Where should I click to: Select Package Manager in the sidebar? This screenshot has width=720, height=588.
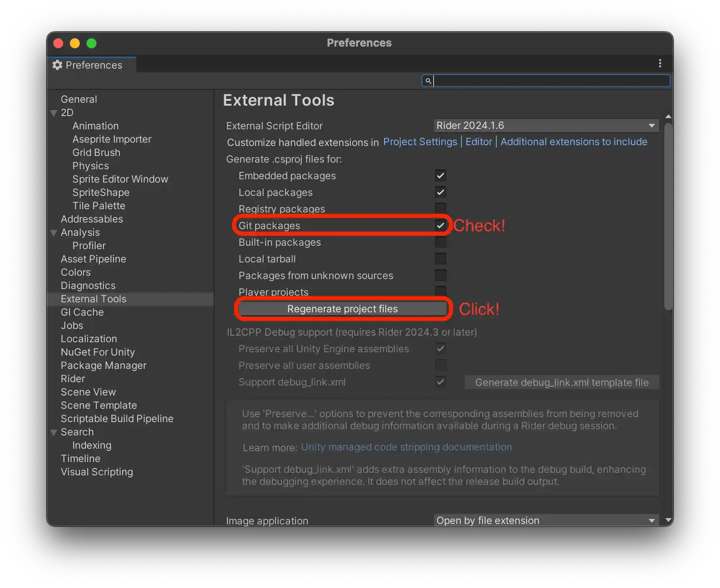pos(104,366)
